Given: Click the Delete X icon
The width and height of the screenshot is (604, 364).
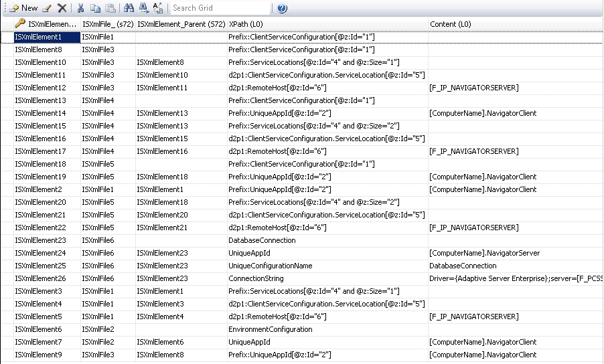Looking at the screenshot, I should (x=62, y=8).
